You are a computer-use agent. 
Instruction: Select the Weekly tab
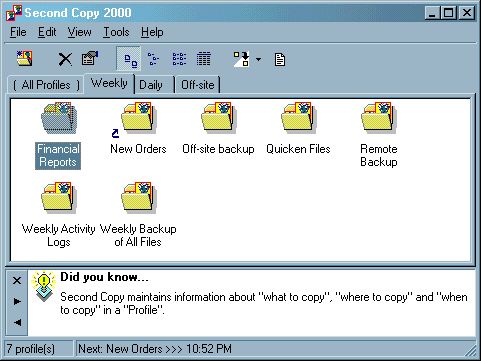(109, 83)
